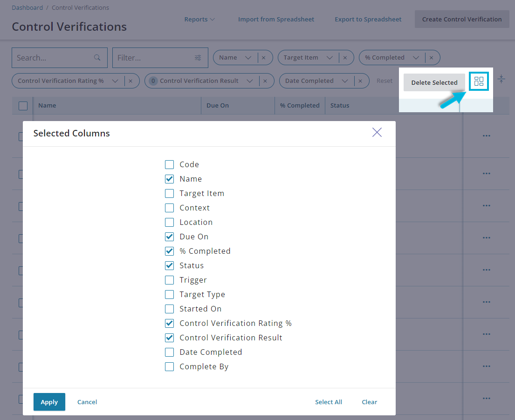The width and height of the screenshot is (515, 420).
Task: Expand the Name filter dropdown
Action: pos(248,58)
